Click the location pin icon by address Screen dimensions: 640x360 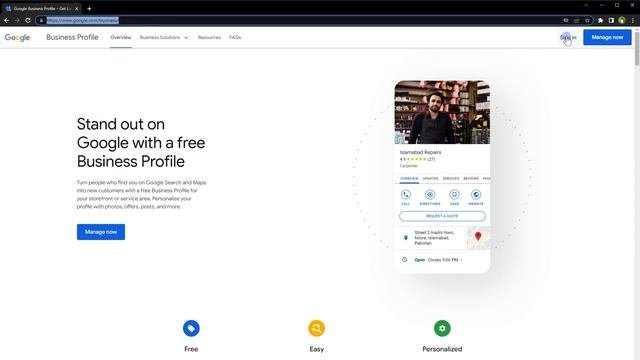coord(405,238)
